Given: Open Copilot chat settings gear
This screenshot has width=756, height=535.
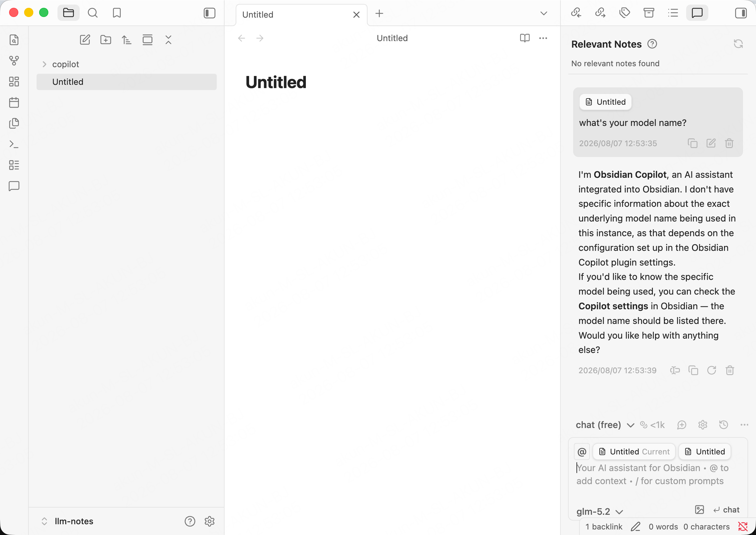Looking at the screenshot, I should click(x=702, y=425).
